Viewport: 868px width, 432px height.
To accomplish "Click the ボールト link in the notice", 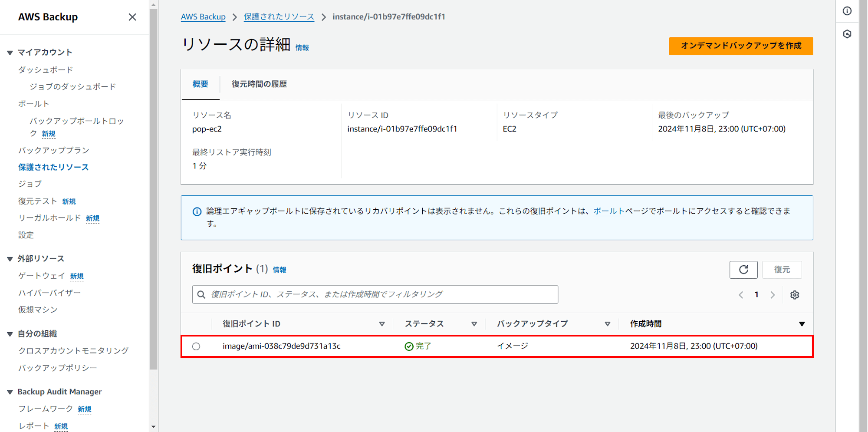I will point(609,211).
